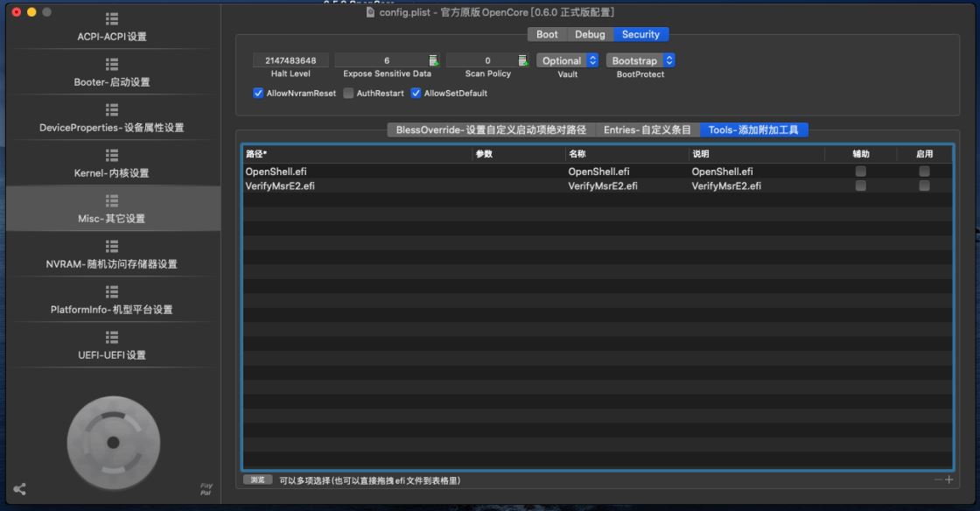
Task: Open the ACPI settings sidebar icon
Action: 111,18
